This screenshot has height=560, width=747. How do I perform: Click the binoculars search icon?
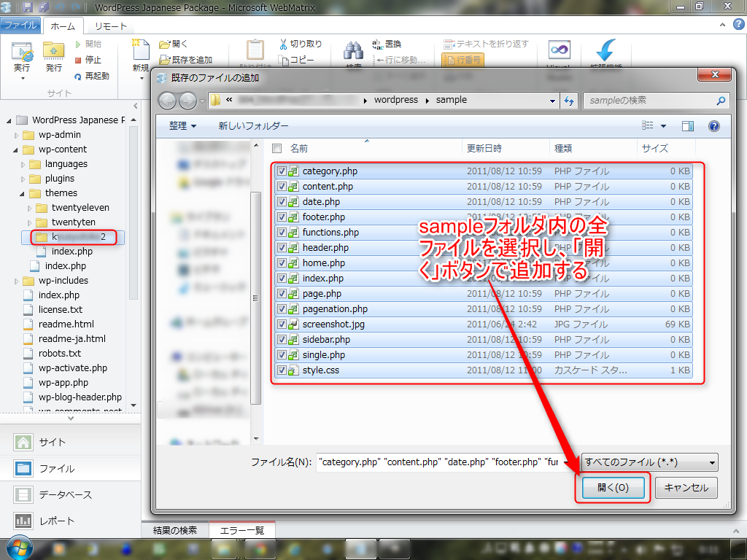pyautogui.click(x=354, y=52)
